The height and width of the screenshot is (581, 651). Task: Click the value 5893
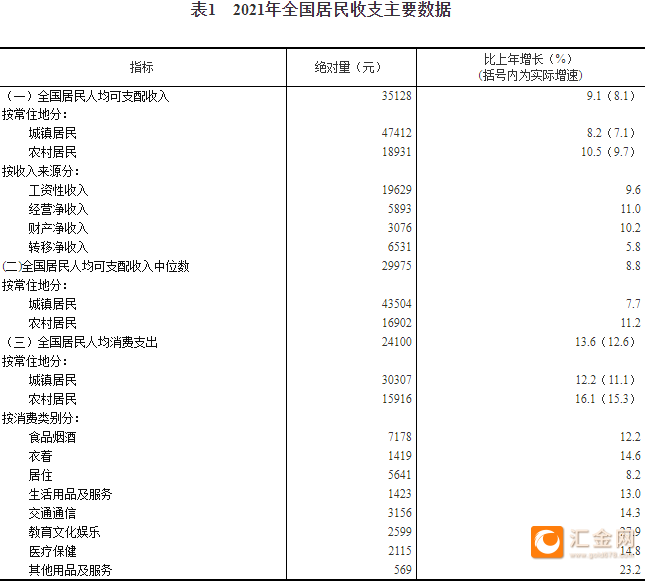point(399,209)
